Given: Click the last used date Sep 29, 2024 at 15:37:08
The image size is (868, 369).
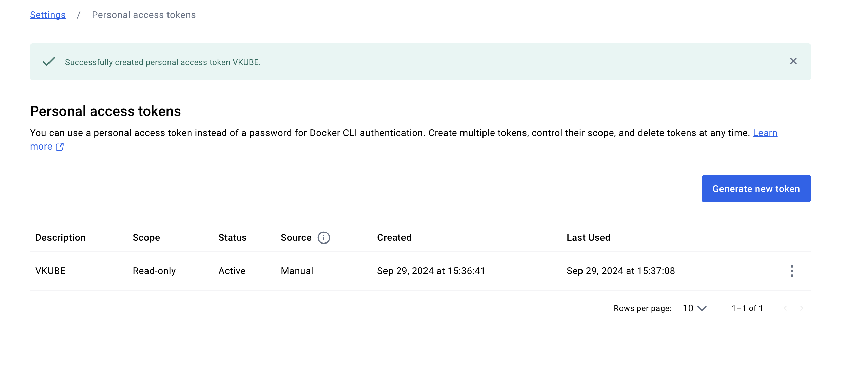Looking at the screenshot, I should point(620,271).
